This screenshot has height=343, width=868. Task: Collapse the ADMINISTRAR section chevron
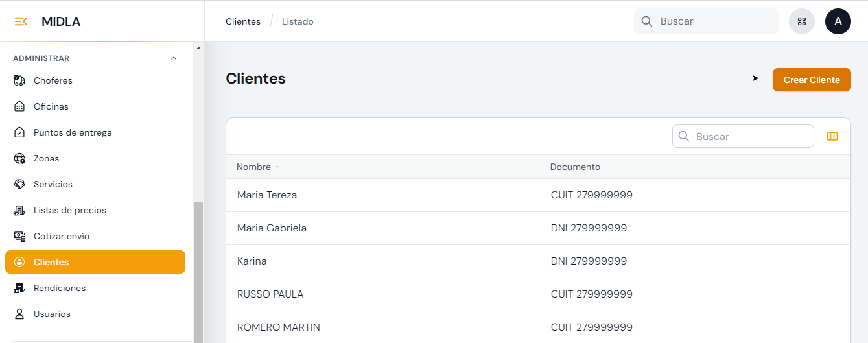[173, 58]
